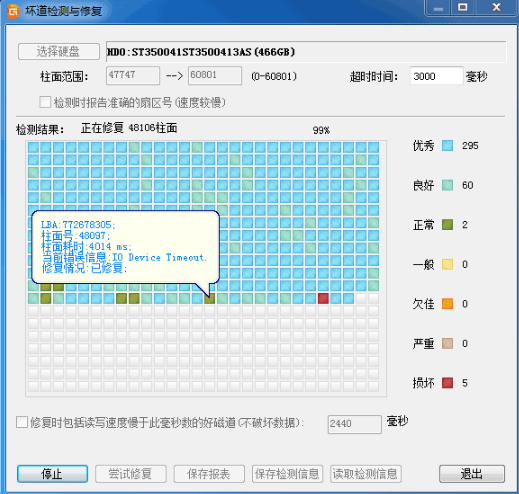519x494 pixels.
Task: Click the orange 欠佳 legend swatch
Action: [447, 304]
